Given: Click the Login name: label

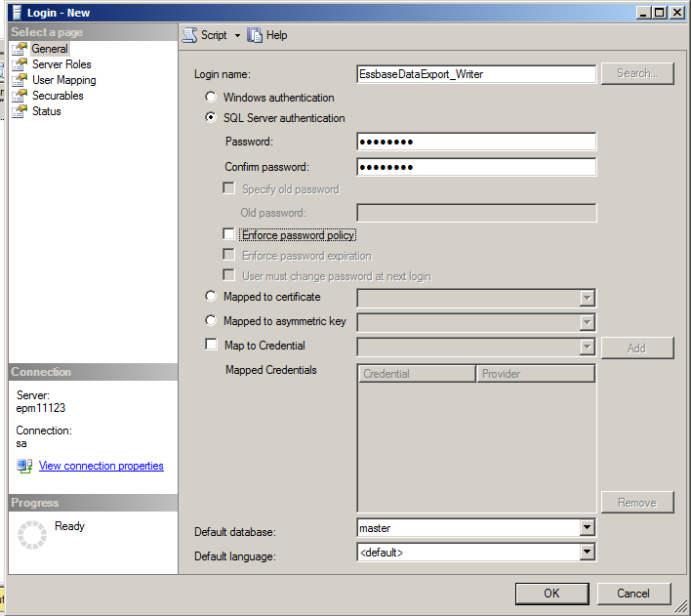Looking at the screenshot, I should pyautogui.click(x=223, y=74).
